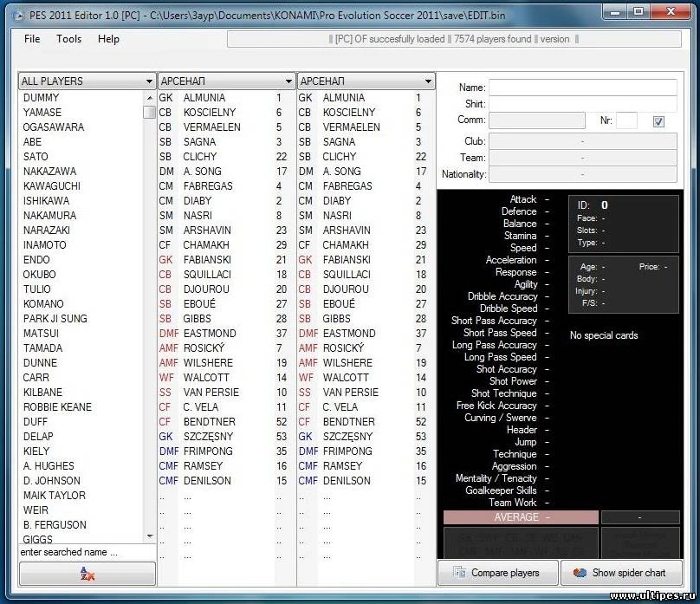Click the Name input field
700x604 pixels.
[582, 87]
